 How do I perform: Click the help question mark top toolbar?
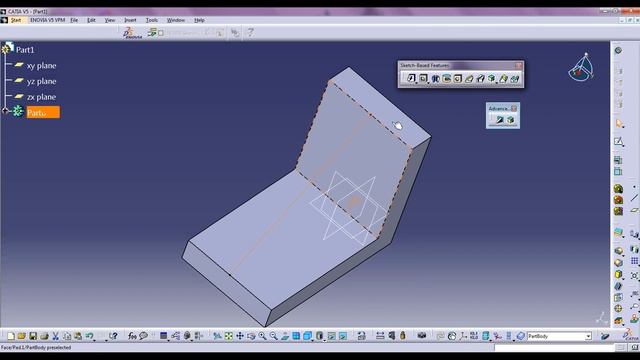pyautogui.click(x=250, y=32)
